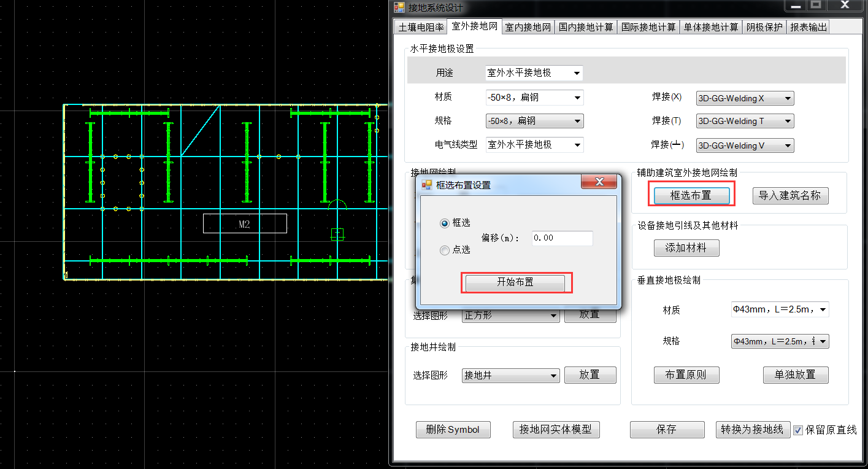Click the 布置原则 button

686,375
